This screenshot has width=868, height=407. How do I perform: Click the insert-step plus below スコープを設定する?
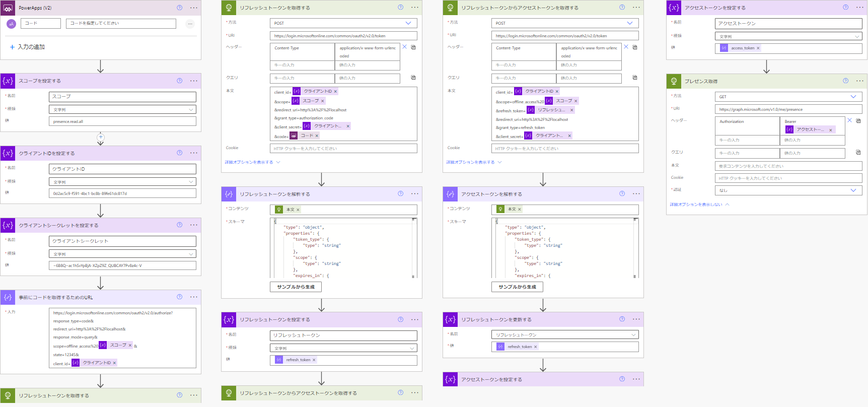pyautogui.click(x=101, y=137)
